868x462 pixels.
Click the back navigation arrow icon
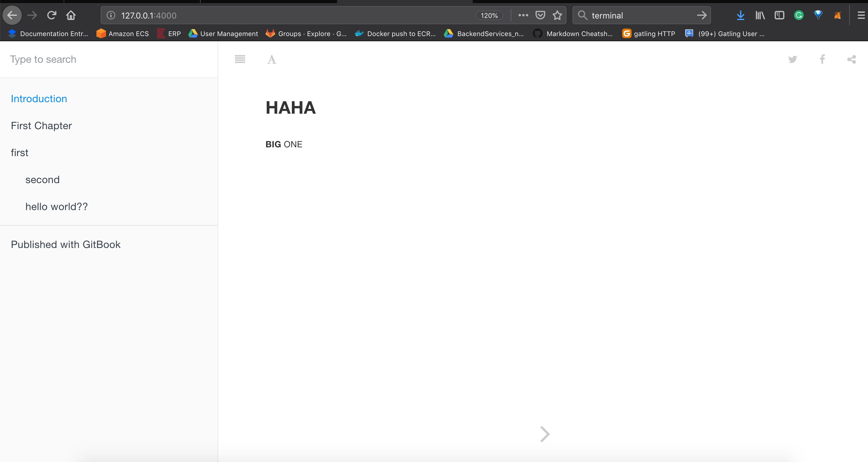pyautogui.click(x=13, y=15)
